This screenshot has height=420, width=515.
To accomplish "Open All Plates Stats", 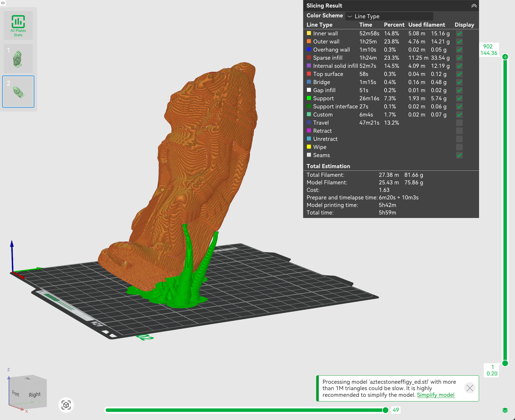I will [18, 26].
